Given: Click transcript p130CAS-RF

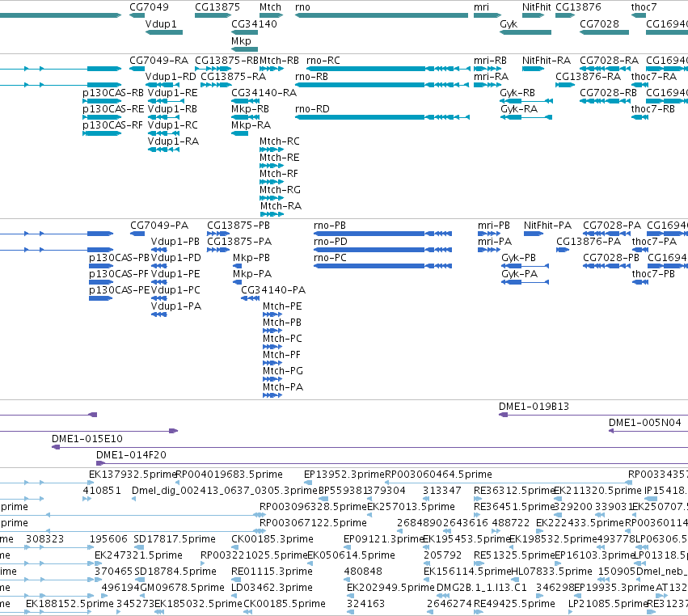Looking at the screenshot, I should [x=112, y=124].
